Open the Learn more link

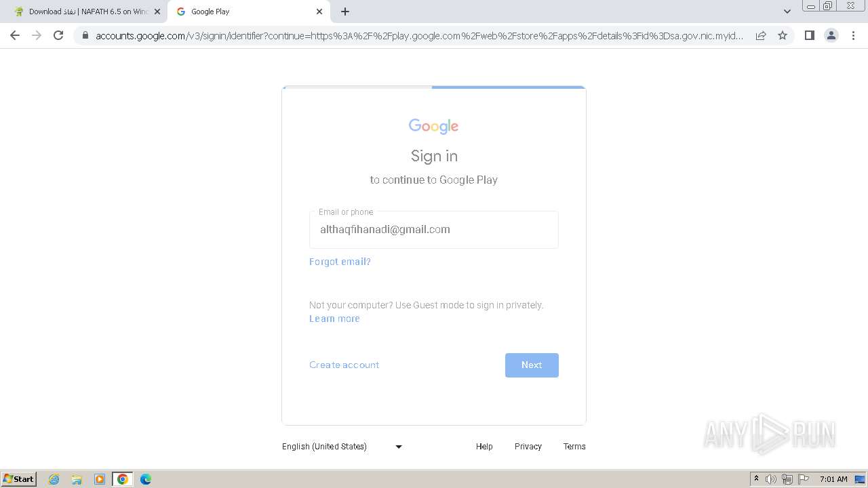tap(334, 319)
